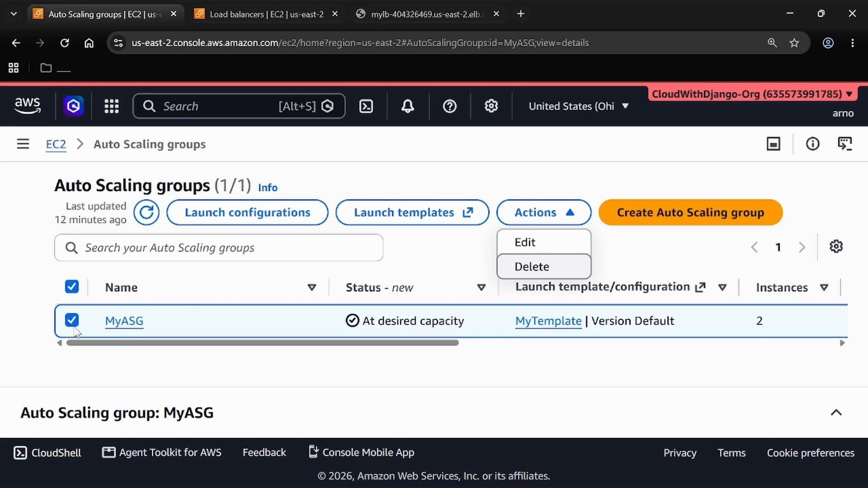Image resolution: width=868 pixels, height=488 pixels.
Task: Reload the browser page
Action: [x=65, y=43]
